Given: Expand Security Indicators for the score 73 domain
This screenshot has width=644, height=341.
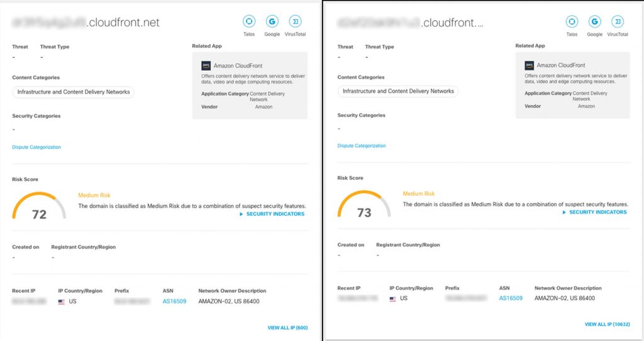Looking at the screenshot, I should click(x=594, y=212).
